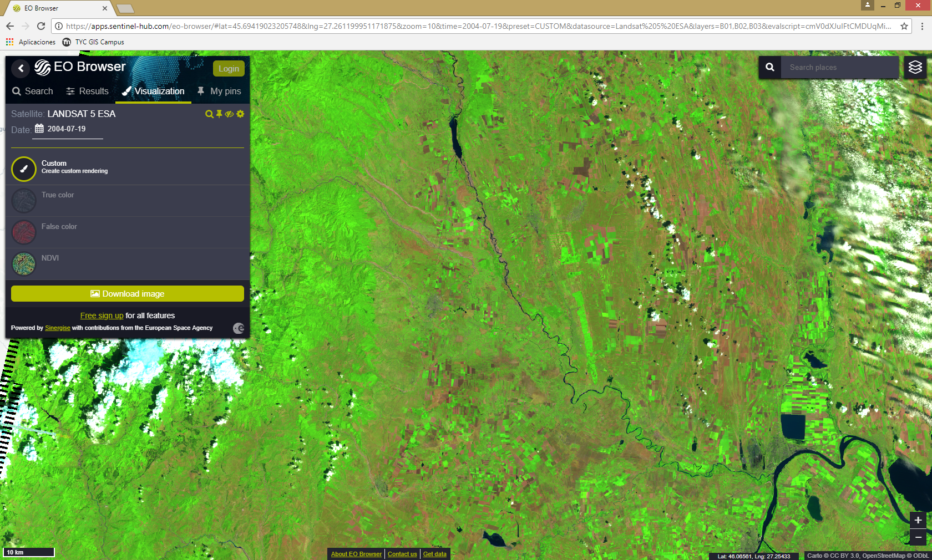Pin this layer with the yellow pin icon
The height and width of the screenshot is (560, 932).
coord(219,114)
